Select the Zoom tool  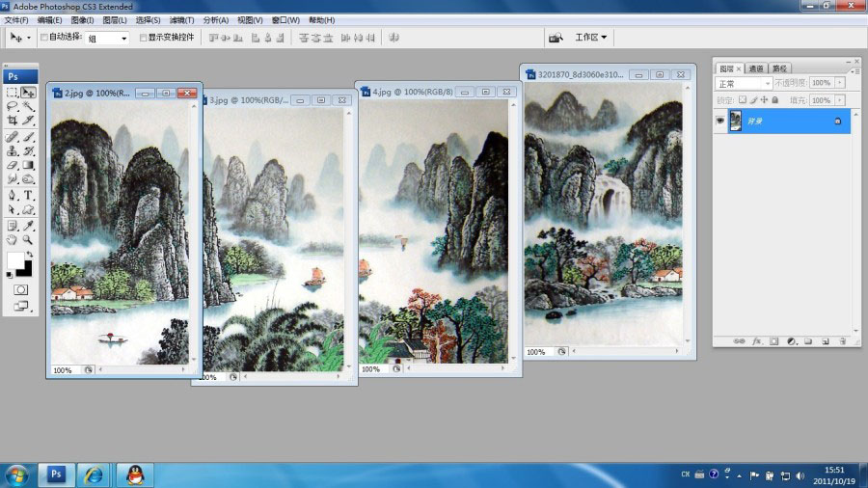pyautogui.click(x=28, y=240)
